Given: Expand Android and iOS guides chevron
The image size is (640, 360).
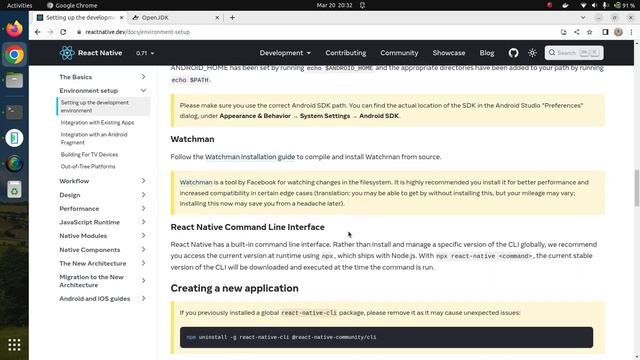Looking at the screenshot, I should tap(143, 298).
